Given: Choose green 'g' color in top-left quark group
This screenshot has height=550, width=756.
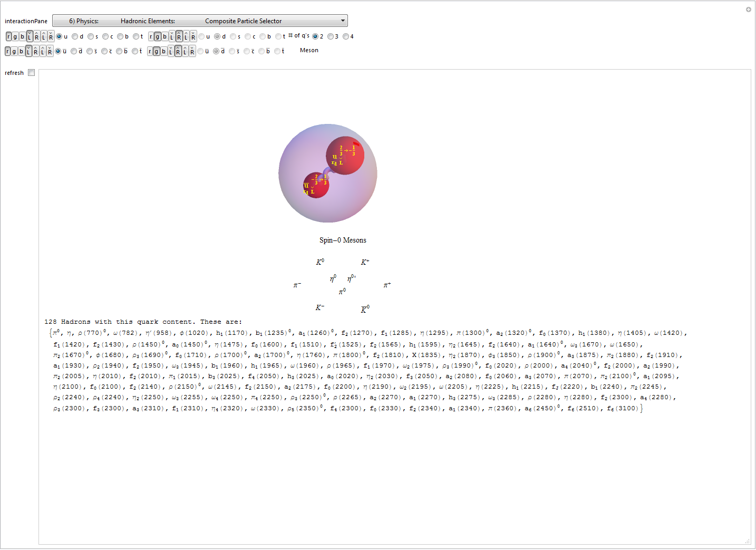Looking at the screenshot, I should pos(15,36).
